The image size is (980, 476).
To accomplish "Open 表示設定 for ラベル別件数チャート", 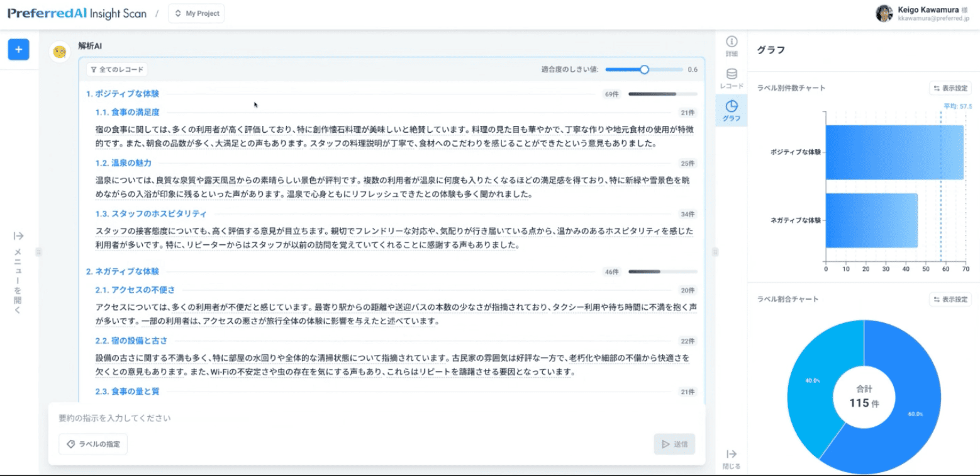I will click(950, 89).
